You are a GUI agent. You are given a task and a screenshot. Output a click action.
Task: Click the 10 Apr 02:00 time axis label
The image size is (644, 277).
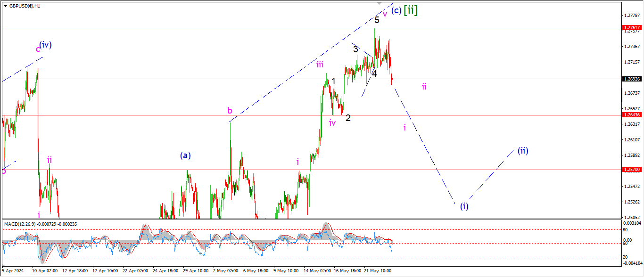point(45,271)
